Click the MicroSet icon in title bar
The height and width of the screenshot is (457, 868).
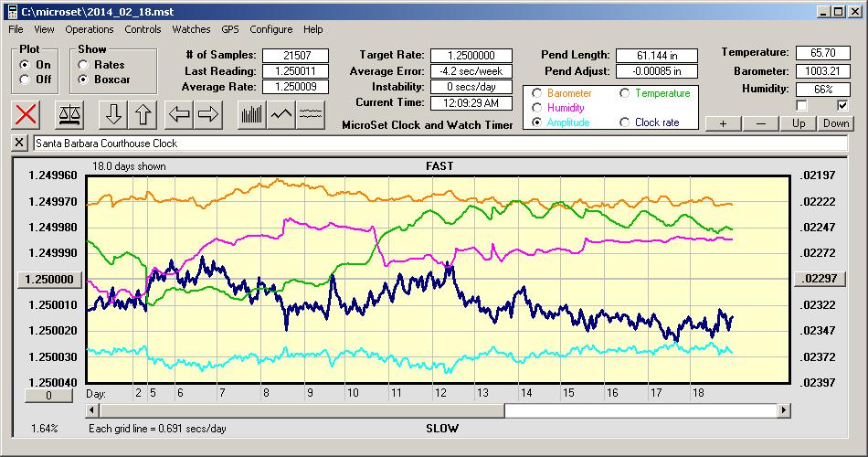[x=12, y=12]
